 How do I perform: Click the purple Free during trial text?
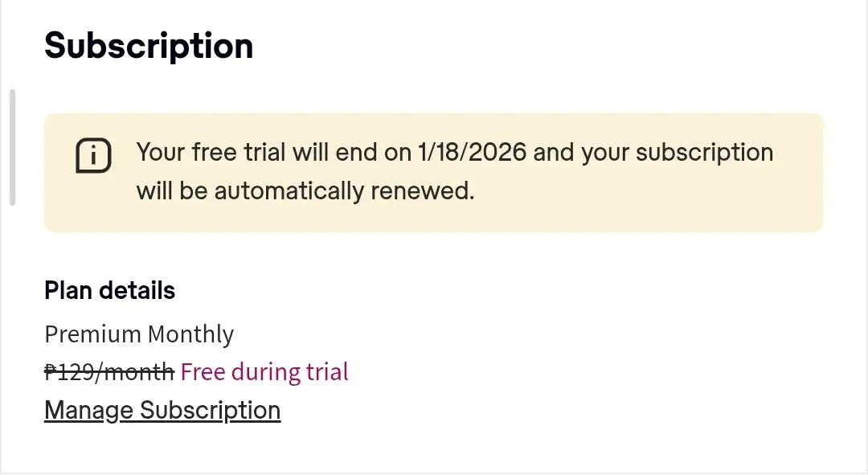click(x=264, y=372)
